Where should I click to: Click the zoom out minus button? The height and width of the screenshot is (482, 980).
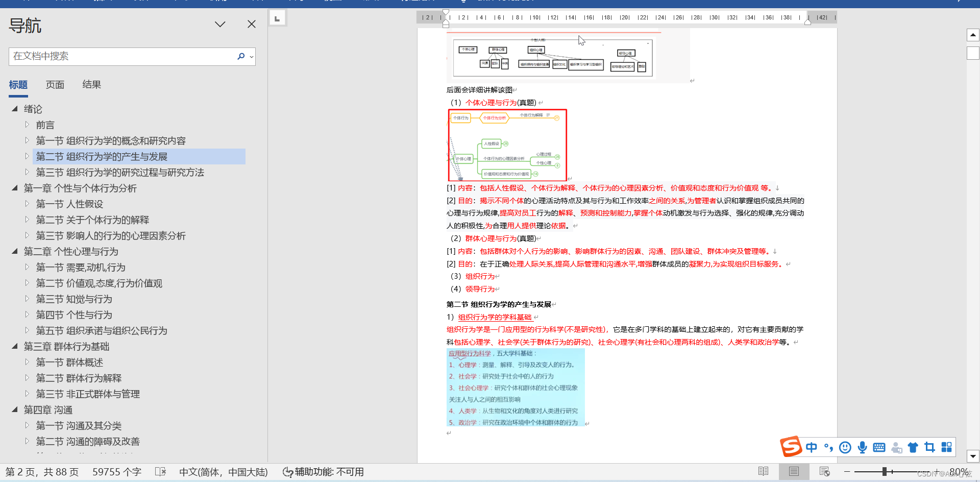(x=847, y=472)
